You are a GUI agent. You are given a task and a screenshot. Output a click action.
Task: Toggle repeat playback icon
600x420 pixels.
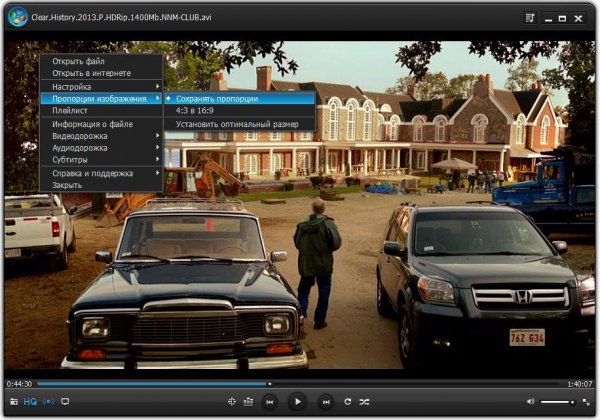[x=347, y=402]
